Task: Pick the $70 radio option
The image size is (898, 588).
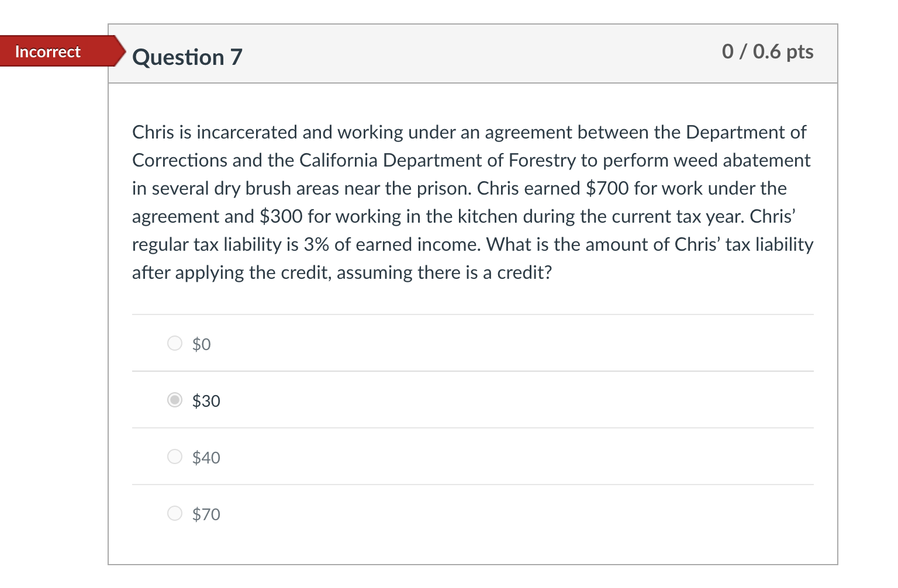Action: [x=175, y=513]
